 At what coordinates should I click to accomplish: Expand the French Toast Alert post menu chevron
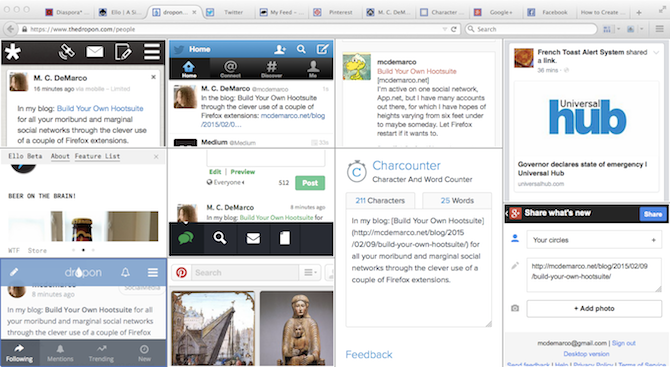656,53
